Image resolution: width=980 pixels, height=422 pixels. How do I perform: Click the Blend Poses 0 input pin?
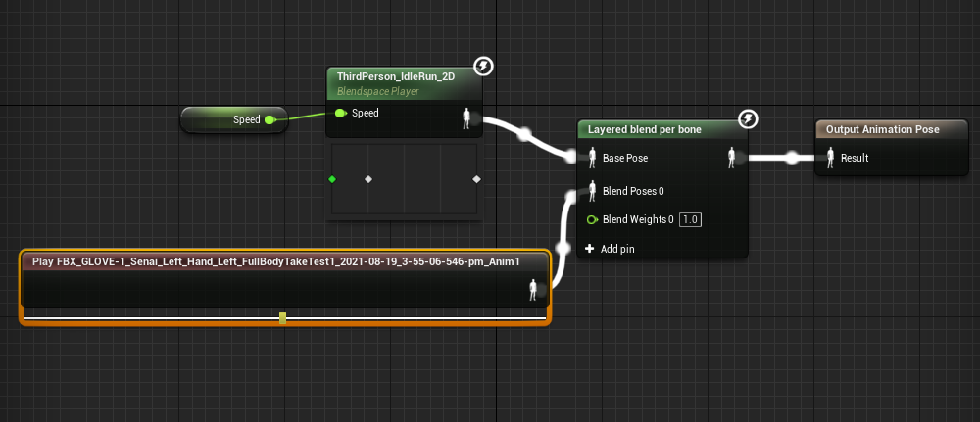592,191
